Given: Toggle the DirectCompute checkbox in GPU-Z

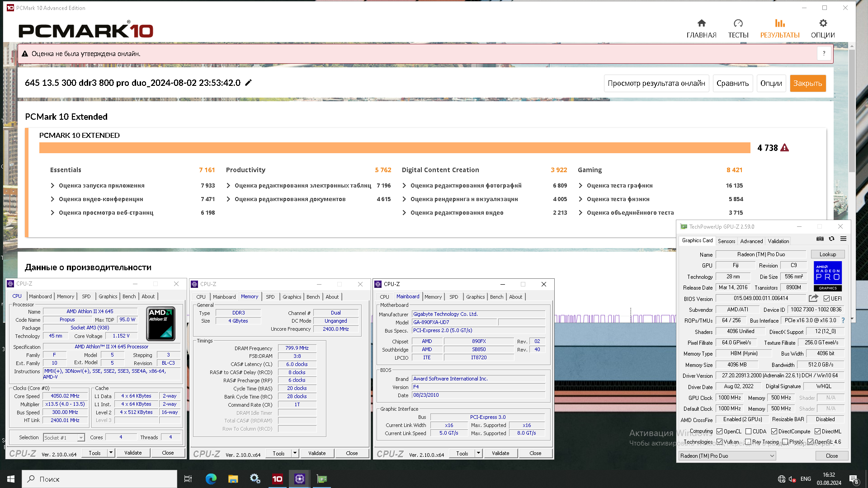Looking at the screenshot, I should pos(774,432).
